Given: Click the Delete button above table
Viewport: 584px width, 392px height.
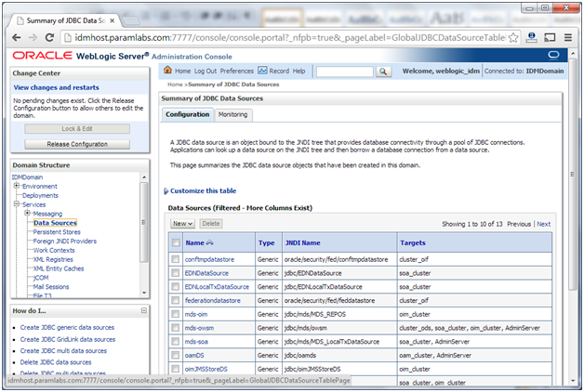Looking at the screenshot, I should 211,224.
